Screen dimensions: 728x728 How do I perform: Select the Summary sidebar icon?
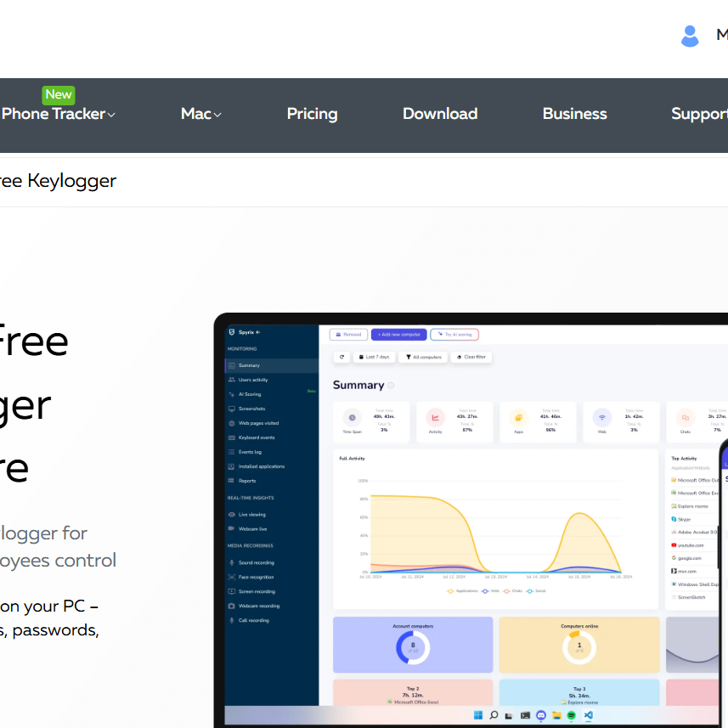(232, 365)
